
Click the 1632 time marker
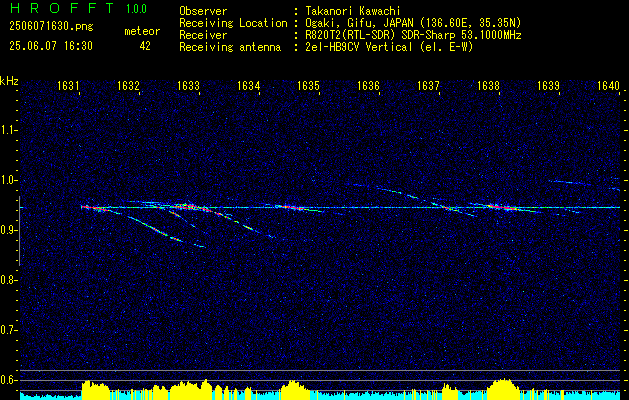(128, 85)
